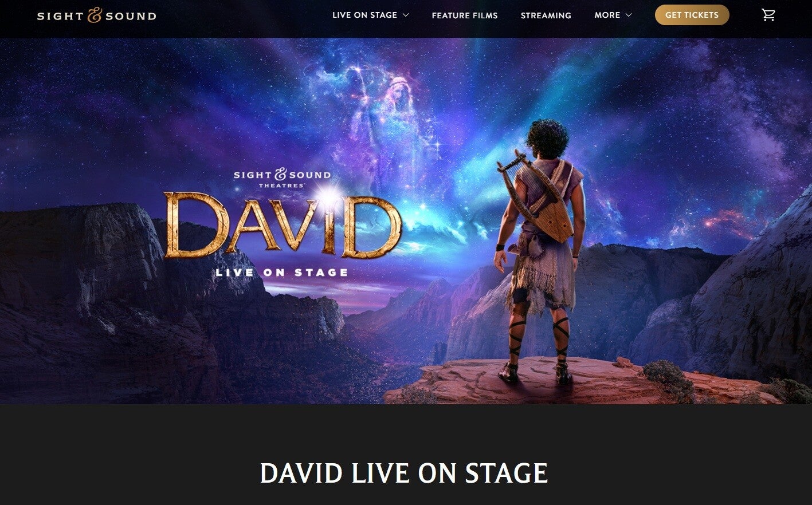812x505 pixels.
Task: Select the David Live On Stage heading
Action: click(404, 474)
